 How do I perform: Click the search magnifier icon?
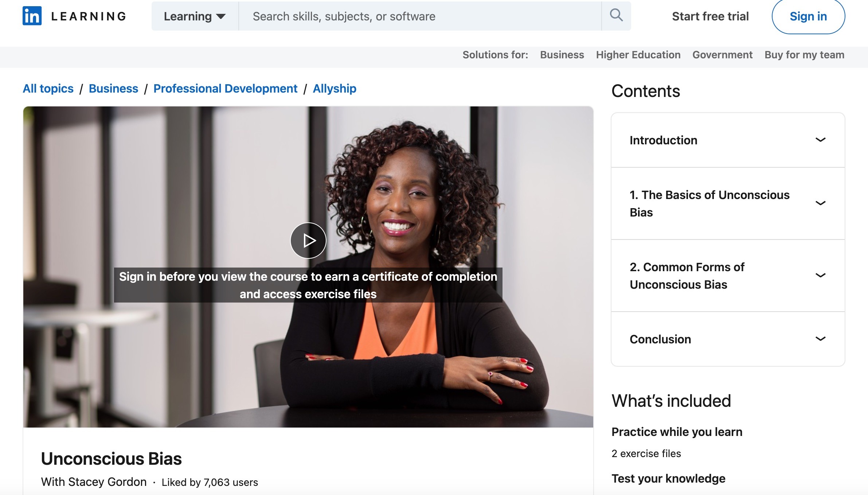[x=616, y=16]
